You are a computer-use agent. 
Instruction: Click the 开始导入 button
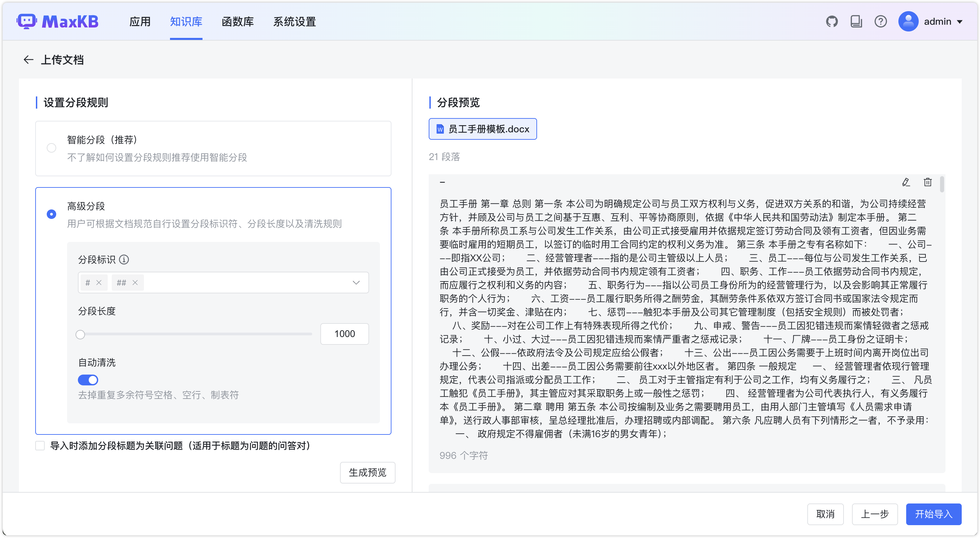(x=933, y=514)
